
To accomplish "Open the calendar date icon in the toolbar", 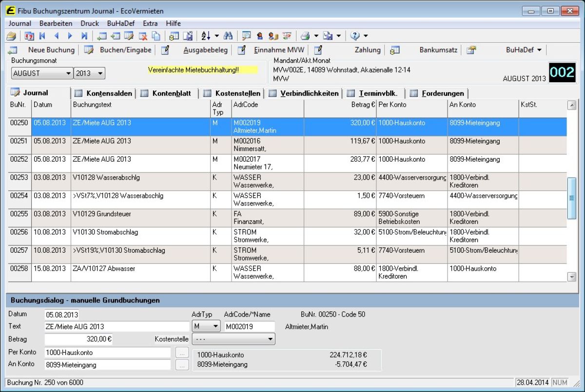I will click(x=29, y=36).
